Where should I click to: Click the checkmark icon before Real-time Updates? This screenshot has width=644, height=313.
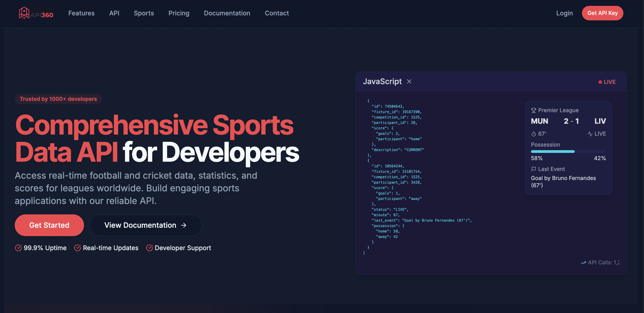(x=78, y=248)
